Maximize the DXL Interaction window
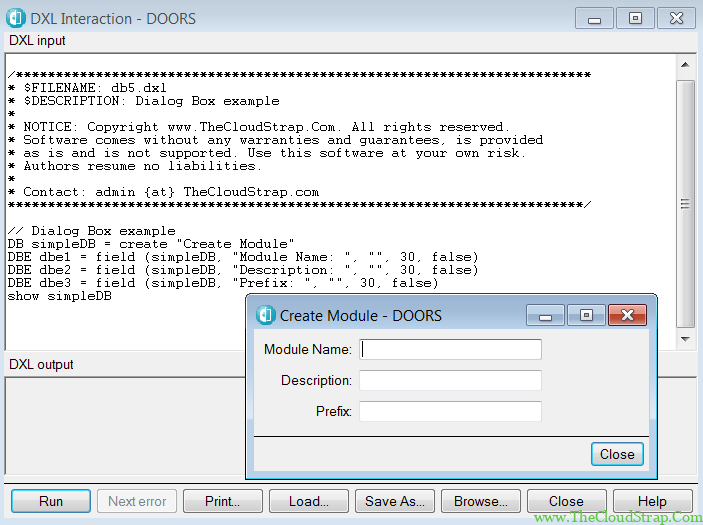Screen dimensions: 703x525 635,18
